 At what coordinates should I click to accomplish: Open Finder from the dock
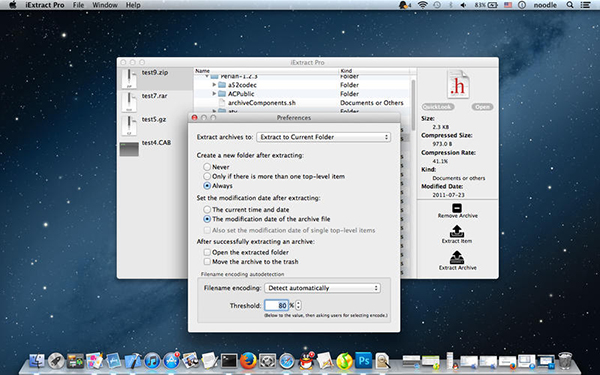coord(37,361)
